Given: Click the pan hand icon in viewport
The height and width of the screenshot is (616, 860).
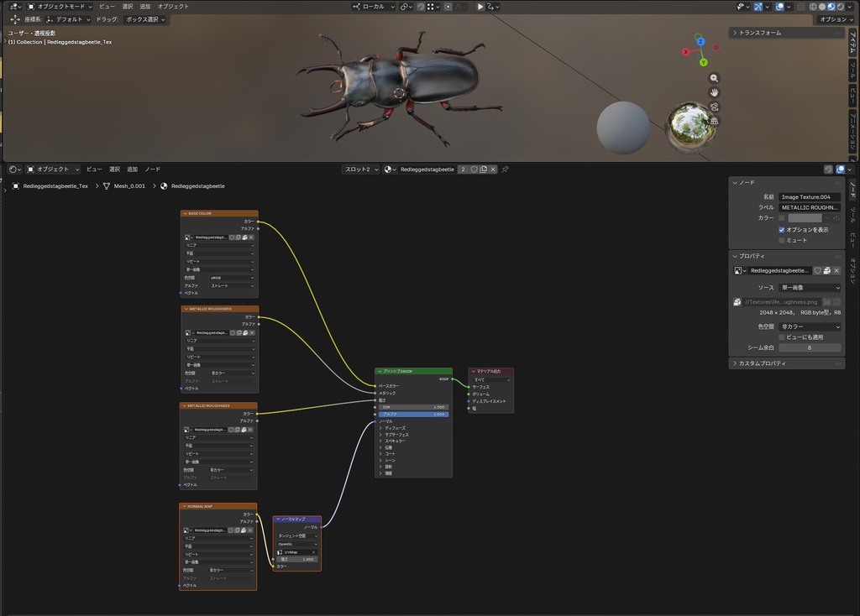Looking at the screenshot, I should tap(714, 92).
